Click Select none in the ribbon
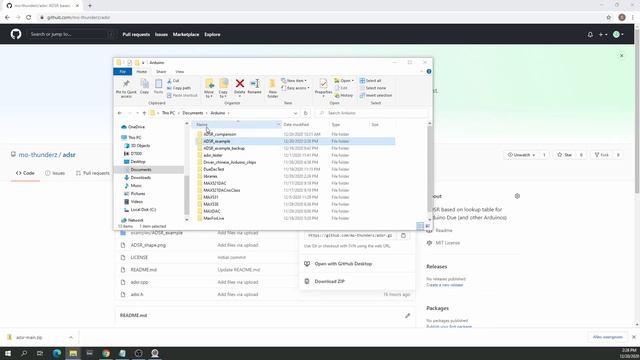 coord(373,88)
